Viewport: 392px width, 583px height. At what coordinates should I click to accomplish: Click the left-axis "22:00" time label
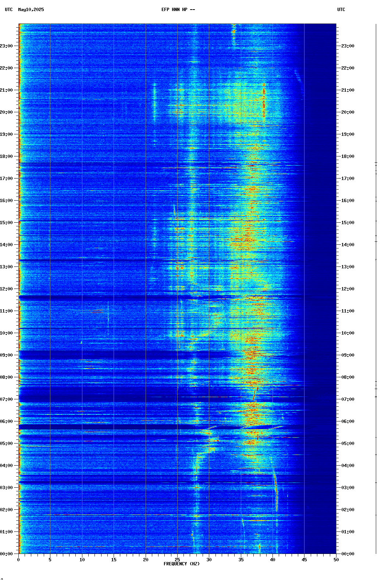point(6,68)
